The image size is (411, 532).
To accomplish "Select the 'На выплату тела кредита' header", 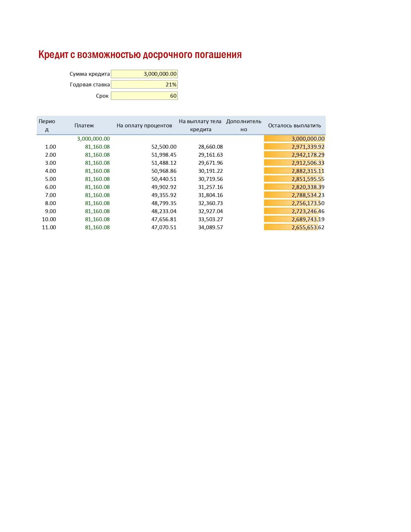I will (x=200, y=125).
